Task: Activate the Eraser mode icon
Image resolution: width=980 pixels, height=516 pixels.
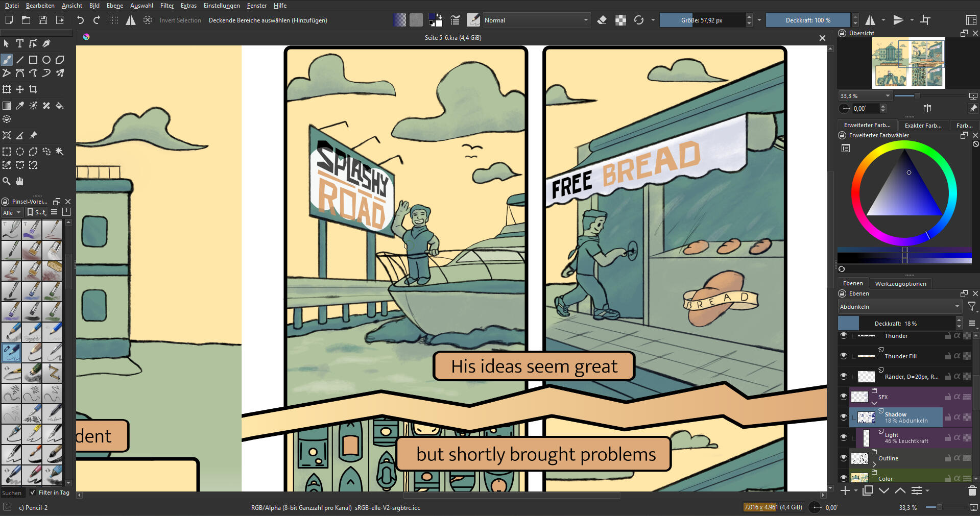Action: click(x=602, y=20)
